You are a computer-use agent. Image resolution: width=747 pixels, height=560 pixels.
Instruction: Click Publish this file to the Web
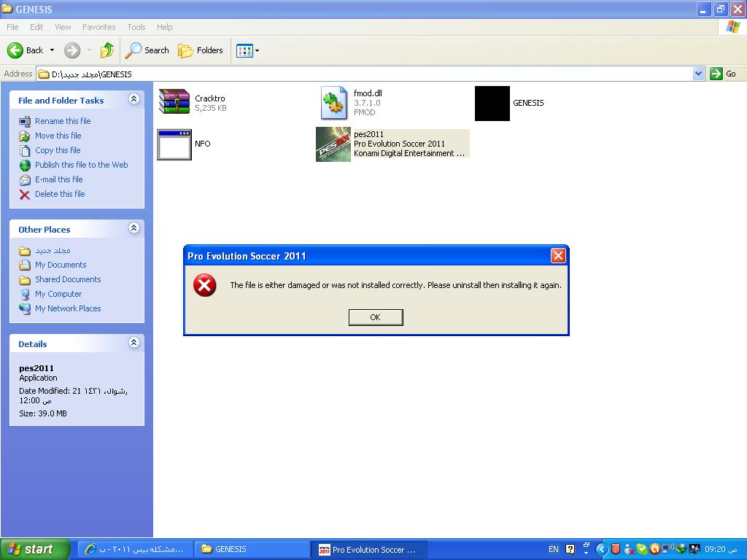pos(82,165)
